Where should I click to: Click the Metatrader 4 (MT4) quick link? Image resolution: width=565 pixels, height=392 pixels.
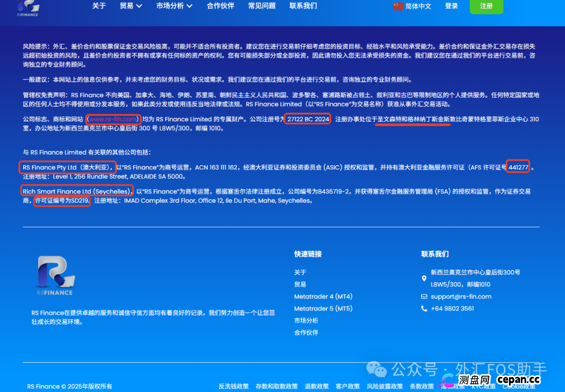point(323,296)
